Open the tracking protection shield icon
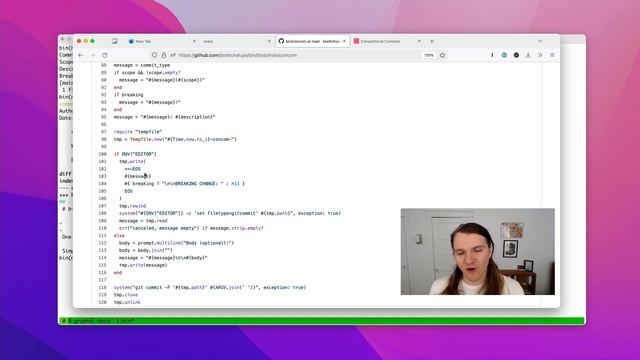This screenshot has width=640, height=360. [154, 55]
